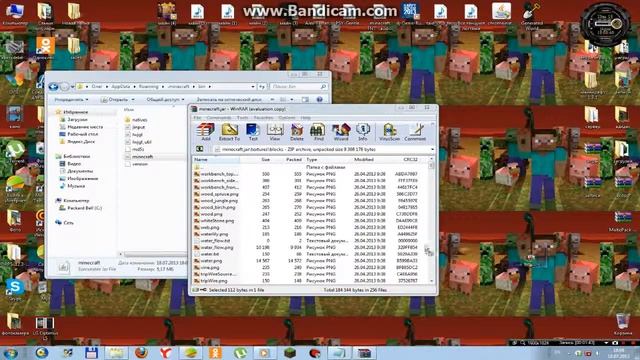Open the Skype desktop icon

pyautogui.click(x=15, y=290)
